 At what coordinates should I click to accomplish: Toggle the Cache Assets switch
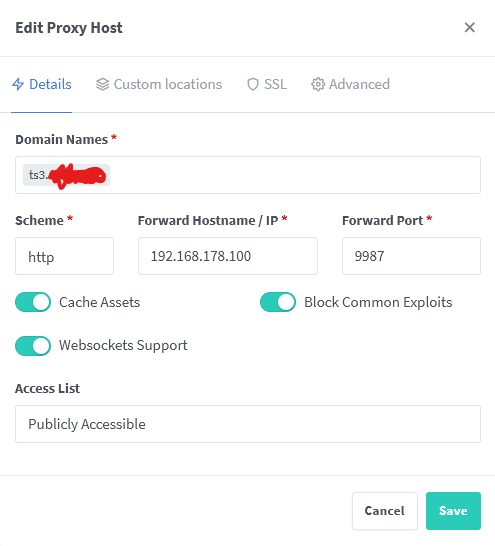point(33,302)
